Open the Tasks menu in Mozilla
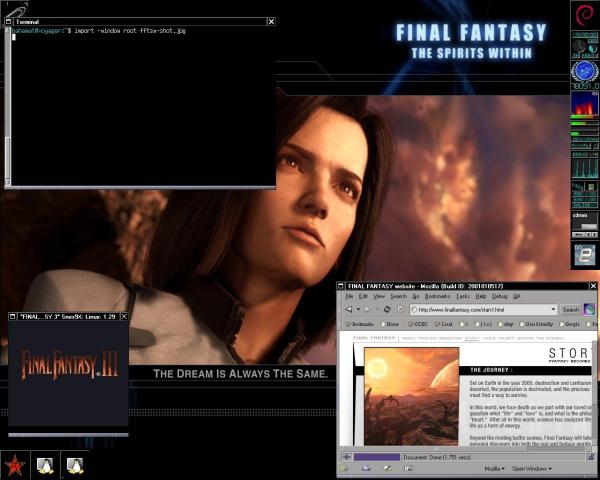600x480 pixels. (463, 296)
